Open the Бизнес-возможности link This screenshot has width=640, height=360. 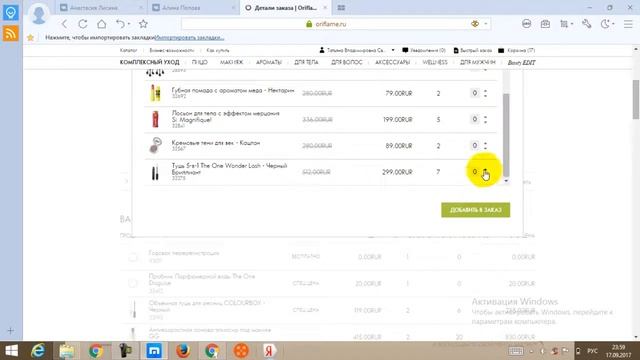click(171, 50)
